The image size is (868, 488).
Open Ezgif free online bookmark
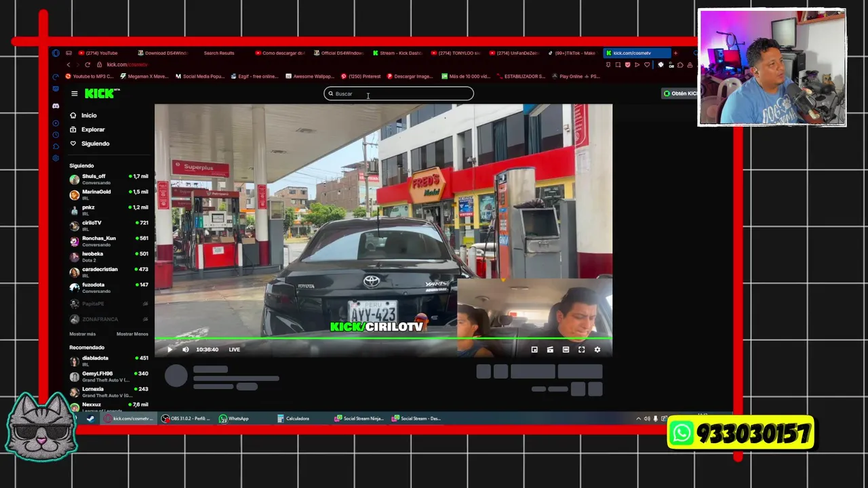254,77
